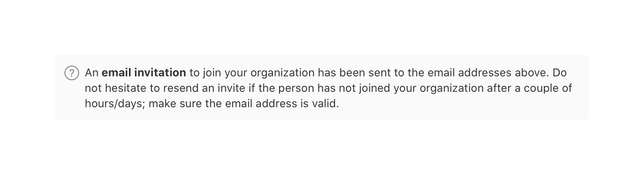Click the word "An" starting the notice
Viewport: 644px width, 175px height.
(92, 73)
